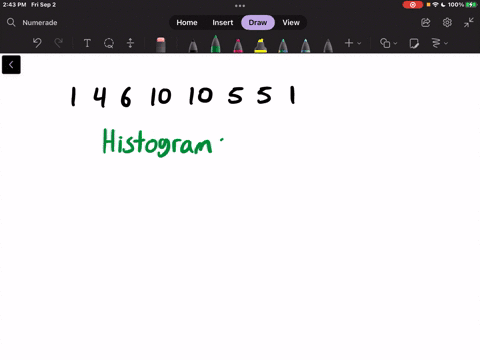The height and width of the screenshot is (360, 480).
Task: Select the Text mode tool
Action: coord(87,43)
